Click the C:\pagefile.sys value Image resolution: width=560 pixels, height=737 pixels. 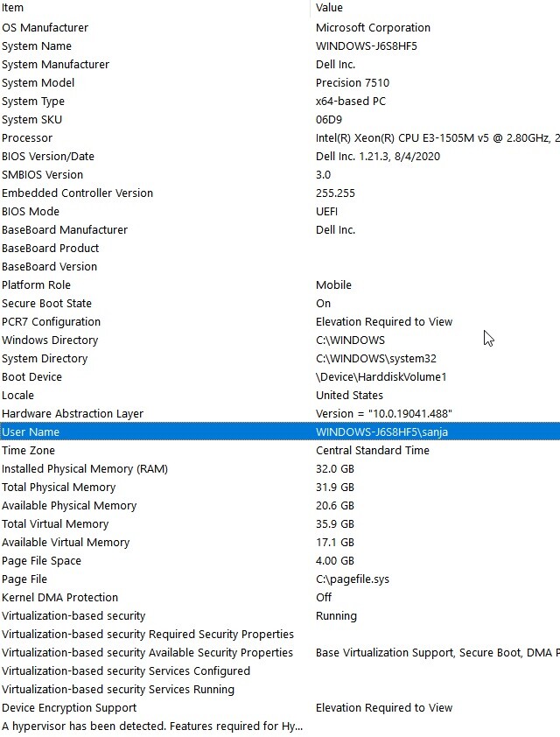(353, 579)
